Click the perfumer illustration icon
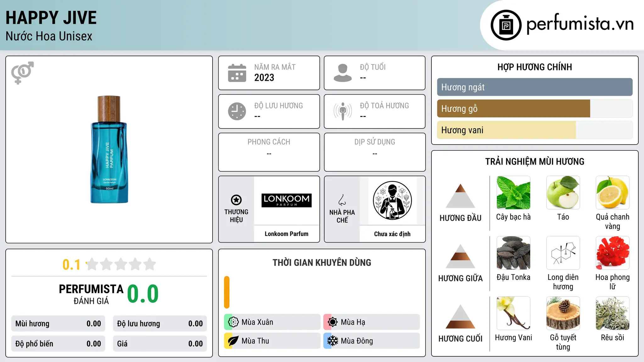The width and height of the screenshot is (644, 362). coord(392,200)
